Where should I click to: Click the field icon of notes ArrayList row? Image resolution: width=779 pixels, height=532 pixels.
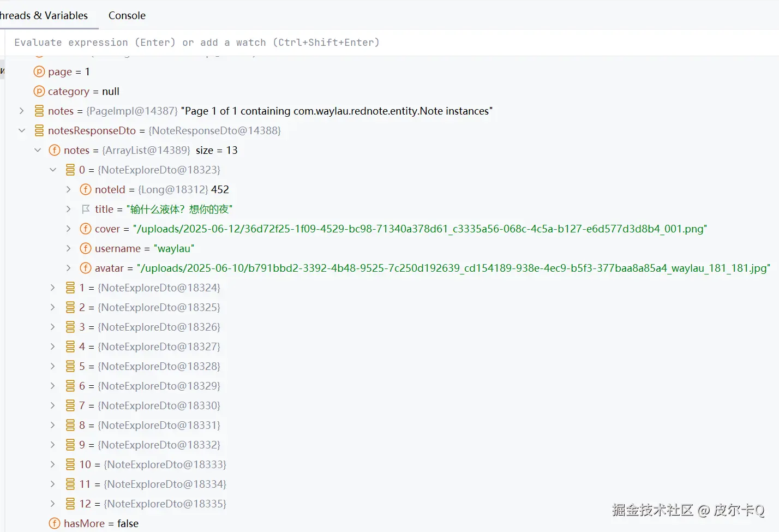click(55, 150)
